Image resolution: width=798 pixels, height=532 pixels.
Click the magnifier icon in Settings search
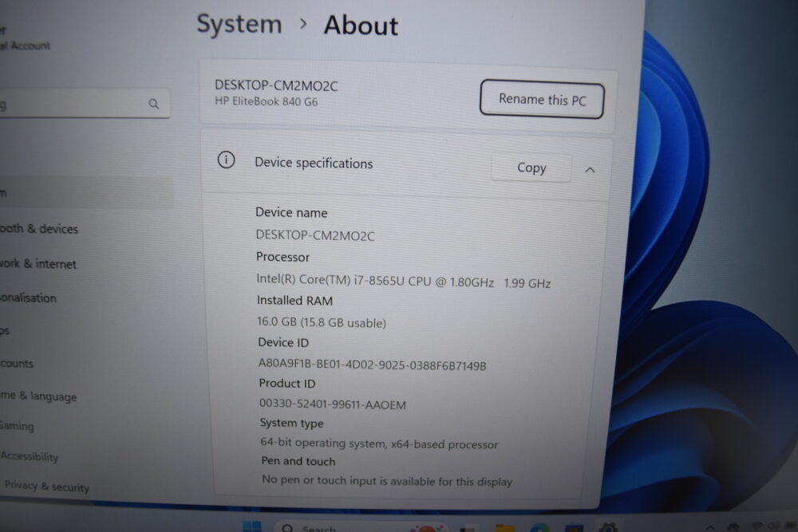click(154, 104)
